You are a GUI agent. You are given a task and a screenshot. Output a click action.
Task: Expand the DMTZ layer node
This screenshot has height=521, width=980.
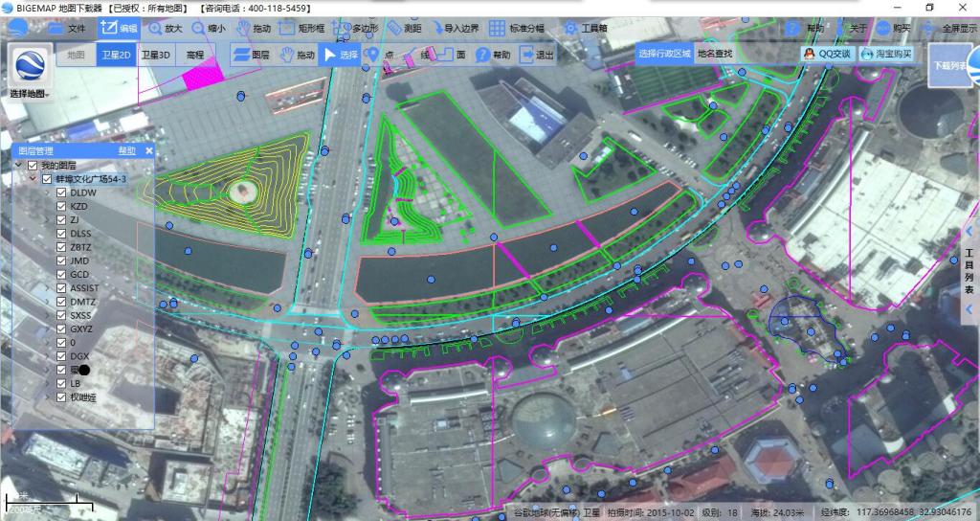click(48, 302)
